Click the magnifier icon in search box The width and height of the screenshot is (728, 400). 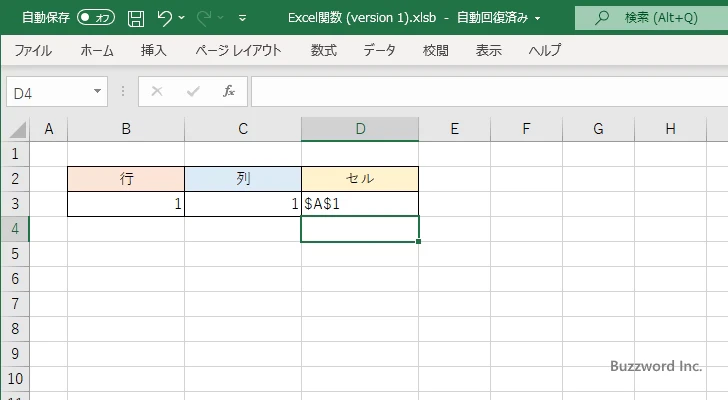pyautogui.click(x=602, y=18)
